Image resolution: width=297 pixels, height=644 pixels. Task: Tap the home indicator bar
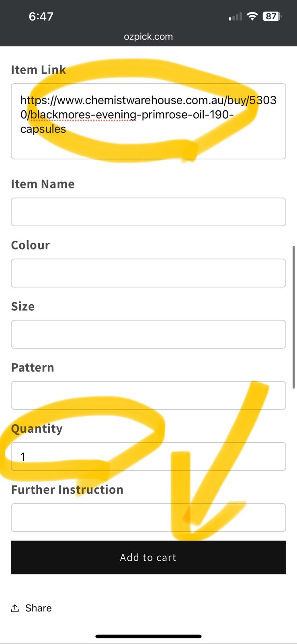(x=148, y=636)
